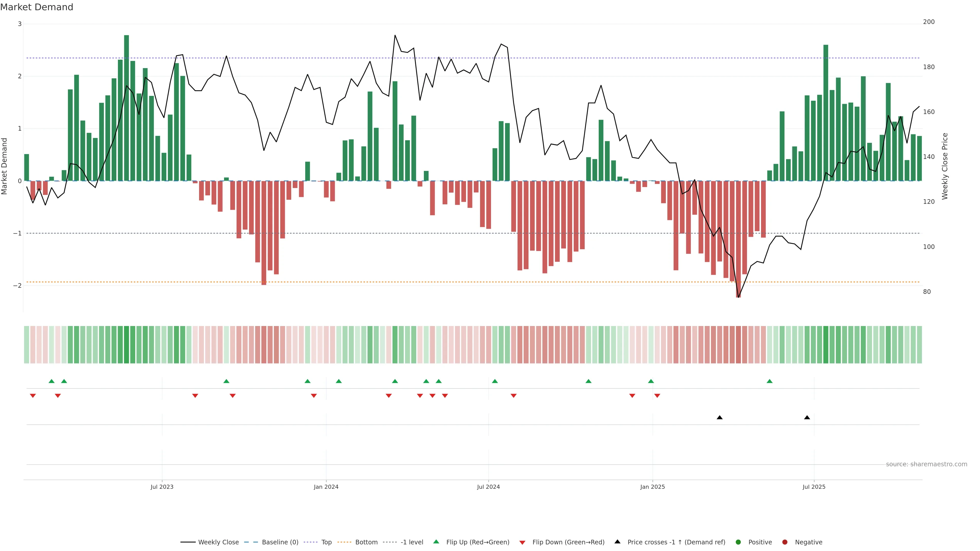Viewport: 980px width, 551px height.
Task: Click the darkest green heatmap cell
Action: point(126,345)
